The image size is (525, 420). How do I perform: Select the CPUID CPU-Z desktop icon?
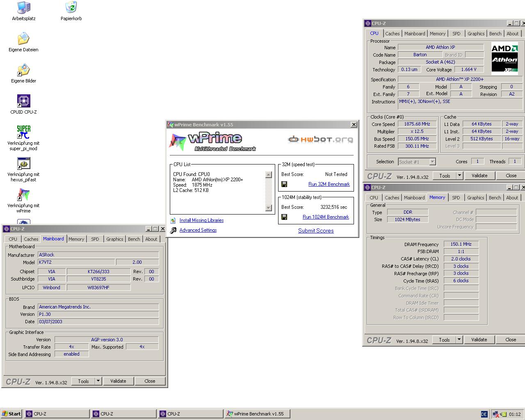point(24,101)
